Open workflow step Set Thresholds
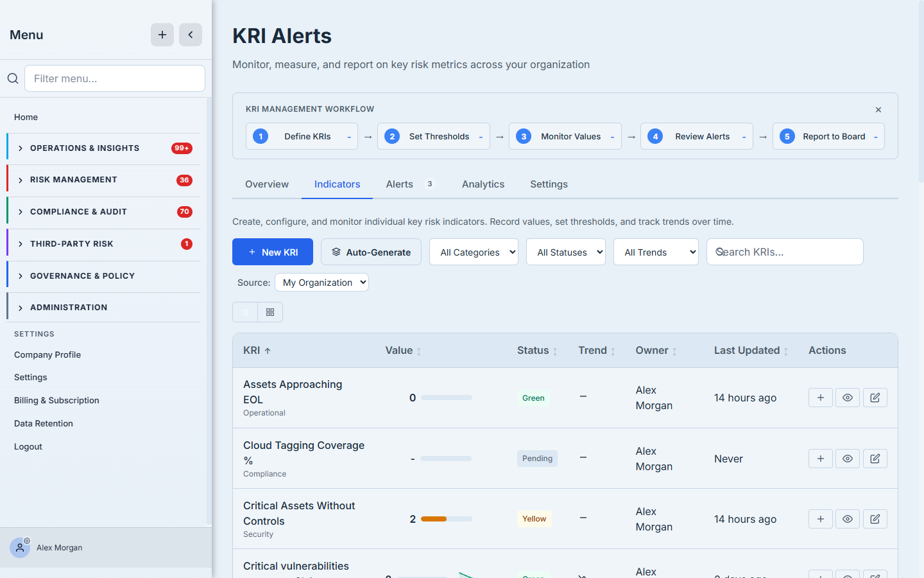The image size is (924, 578). 434,136
